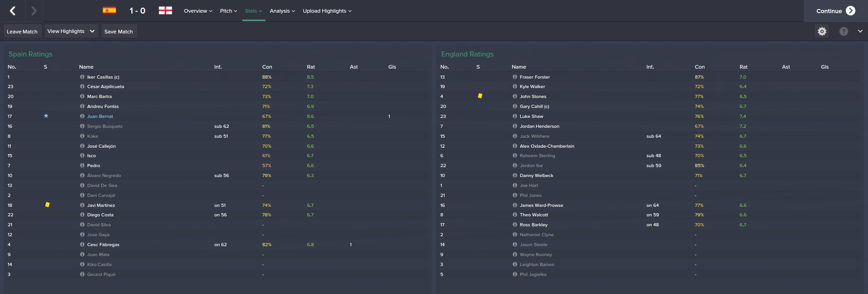Click the player of the match star on Juan Bernat's row
The width and height of the screenshot is (868, 294).
tap(46, 116)
